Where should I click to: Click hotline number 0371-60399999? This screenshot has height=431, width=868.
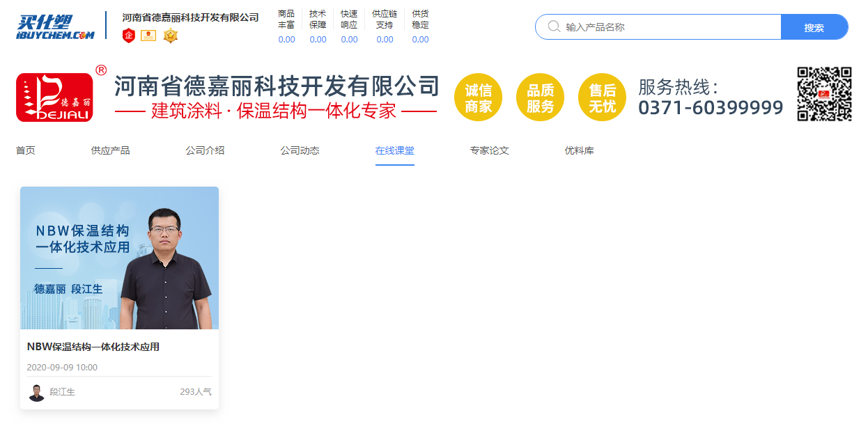(711, 108)
